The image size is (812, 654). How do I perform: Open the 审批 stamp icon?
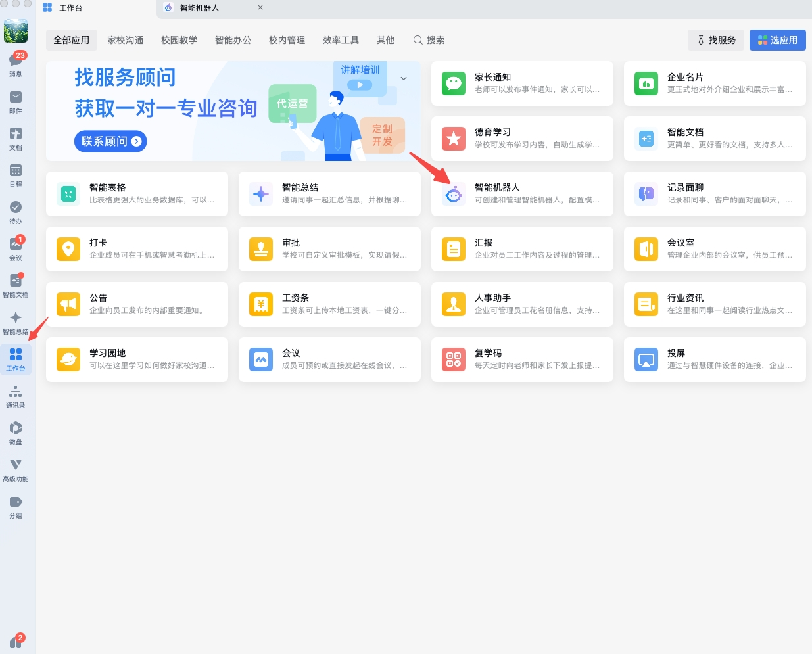(x=261, y=249)
